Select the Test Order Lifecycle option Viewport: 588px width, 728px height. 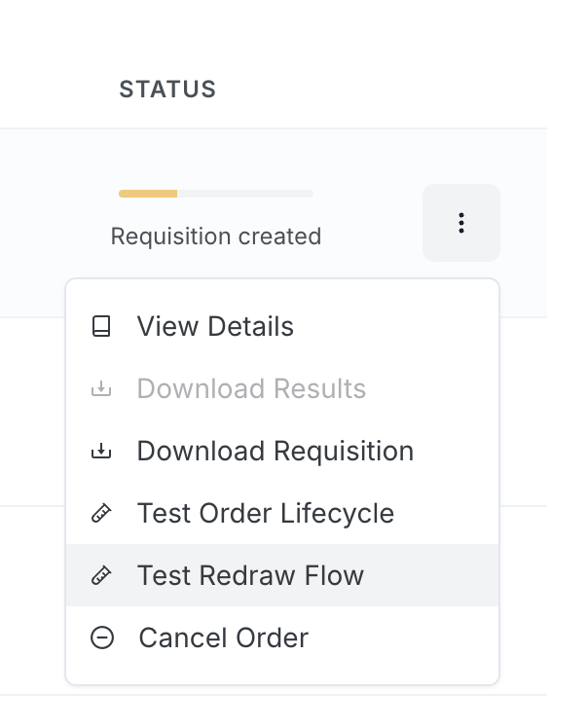coord(266,514)
